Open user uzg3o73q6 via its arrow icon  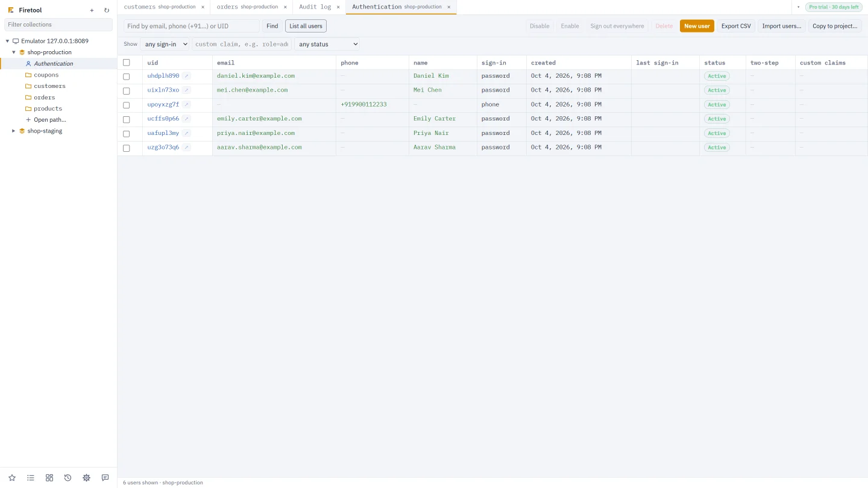(x=187, y=148)
